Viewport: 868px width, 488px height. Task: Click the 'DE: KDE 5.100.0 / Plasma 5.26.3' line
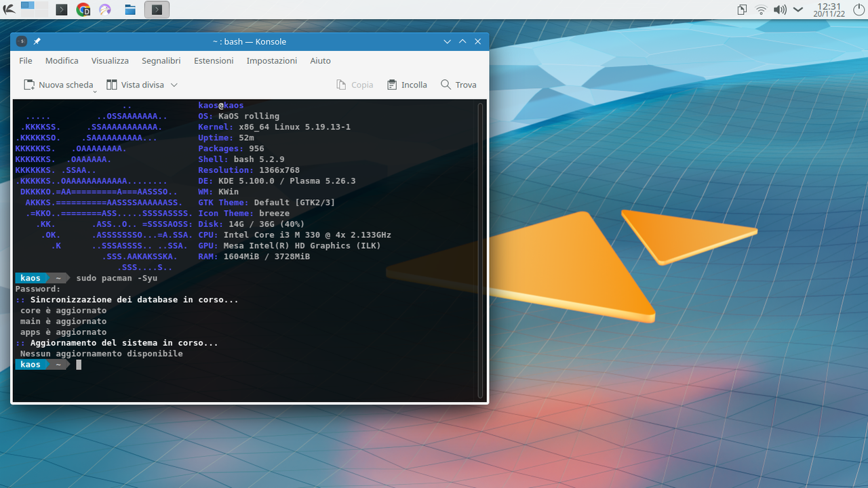pos(277,181)
